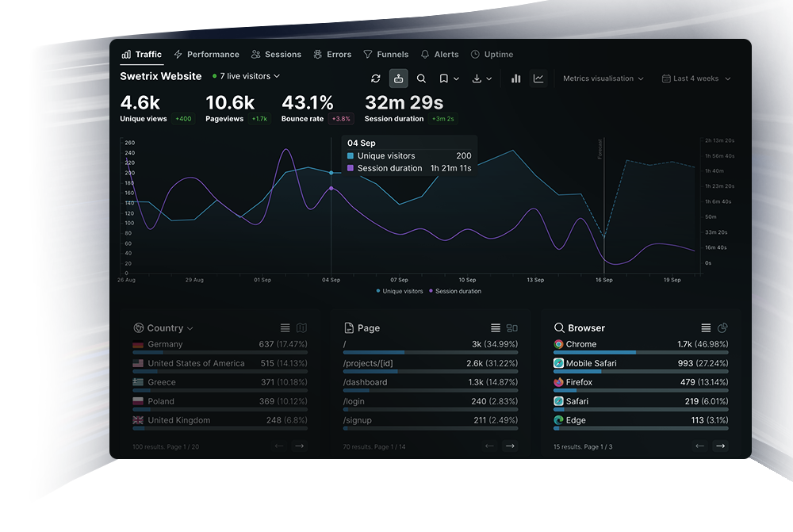Toggle Session duration series in chart legend
The height and width of the screenshot is (532, 793).
pyautogui.click(x=455, y=291)
